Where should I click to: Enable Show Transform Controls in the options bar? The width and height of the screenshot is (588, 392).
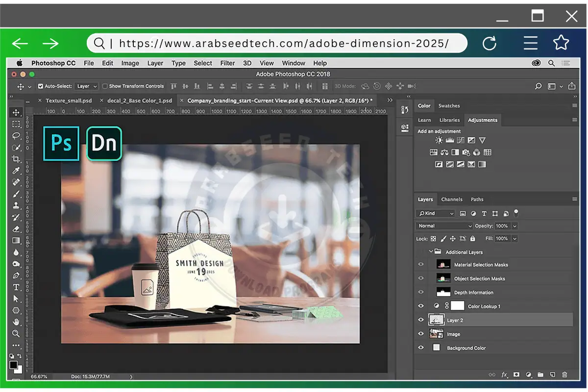click(x=105, y=86)
